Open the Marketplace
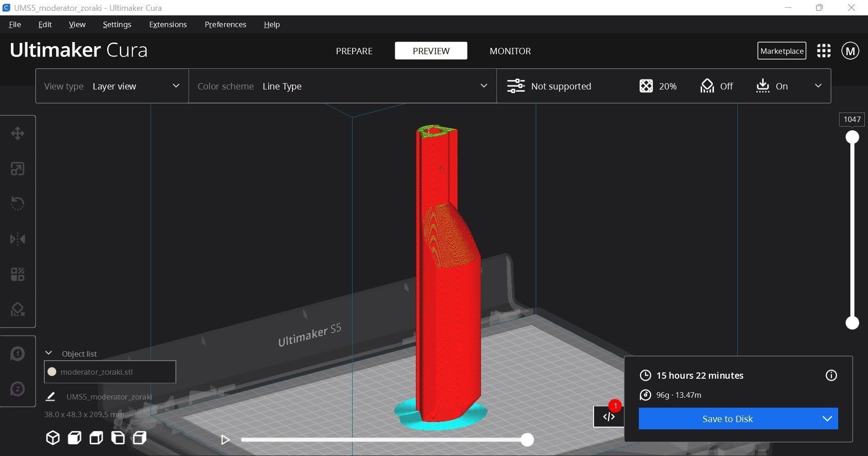 coord(782,51)
